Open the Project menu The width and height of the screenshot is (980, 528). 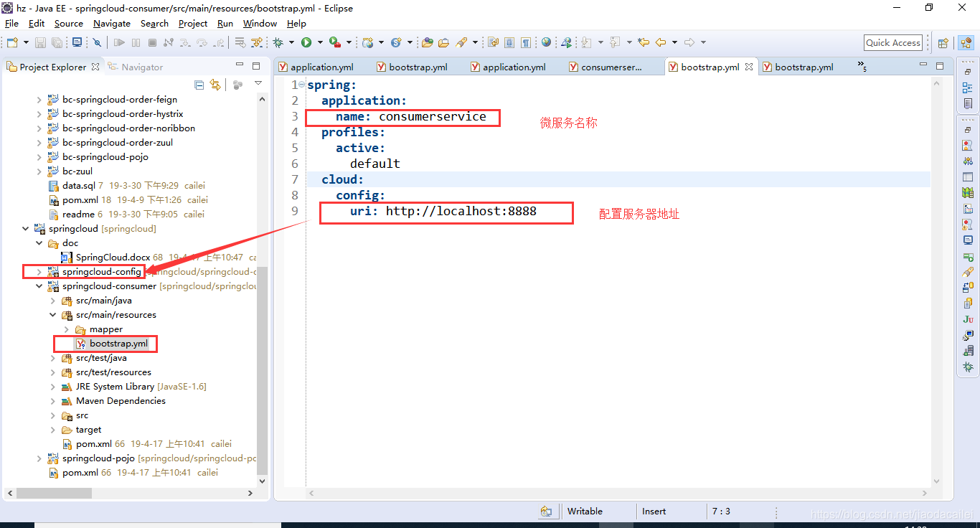pyautogui.click(x=193, y=23)
